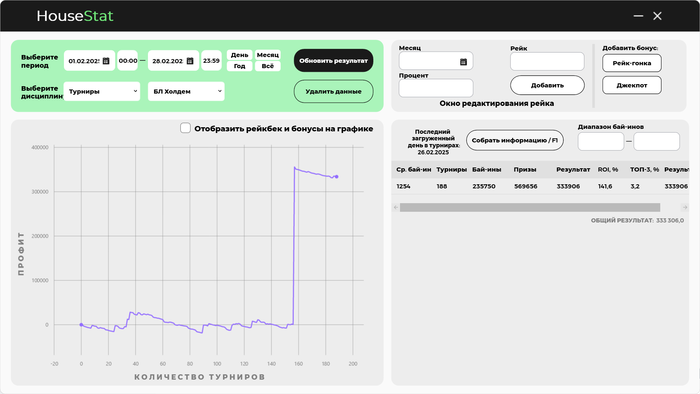Viewport: 700px width, 394px height.
Task: Click the left scroll arrow under table
Action: point(396,207)
